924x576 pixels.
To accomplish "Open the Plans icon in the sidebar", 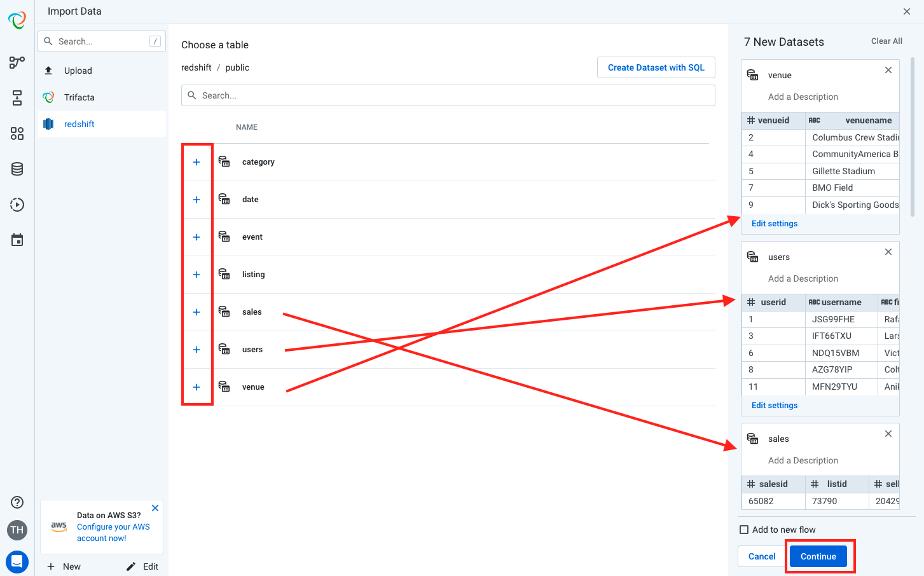I will point(17,97).
